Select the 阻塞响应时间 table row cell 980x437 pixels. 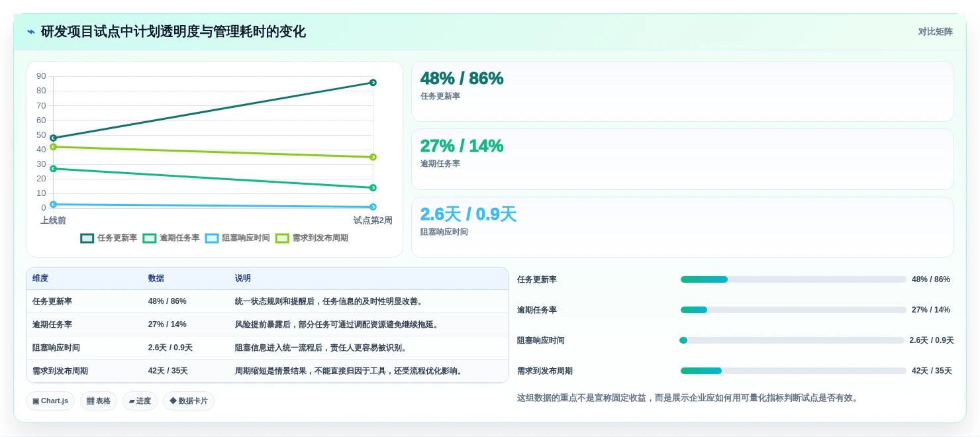(56, 348)
